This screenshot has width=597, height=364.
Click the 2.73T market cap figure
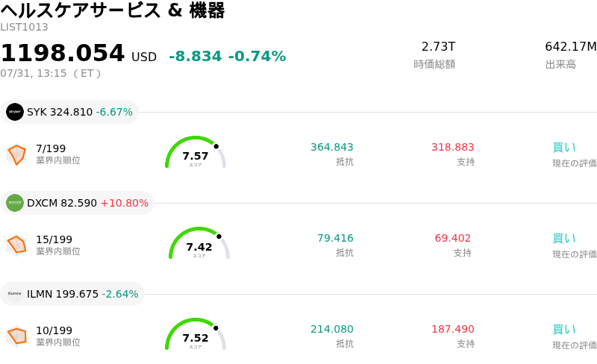click(438, 46)
